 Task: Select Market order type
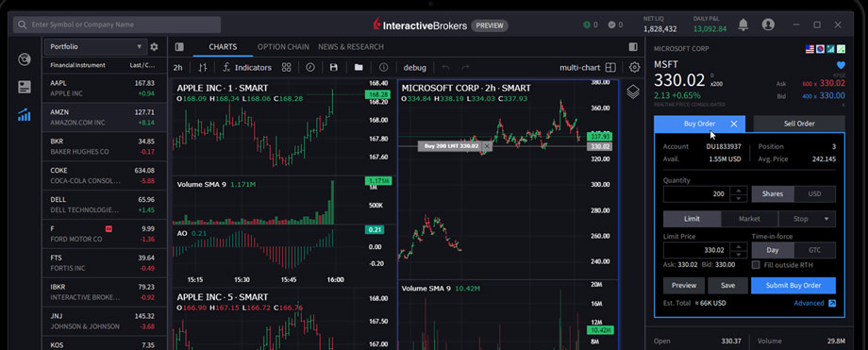[x=749, y=219]
